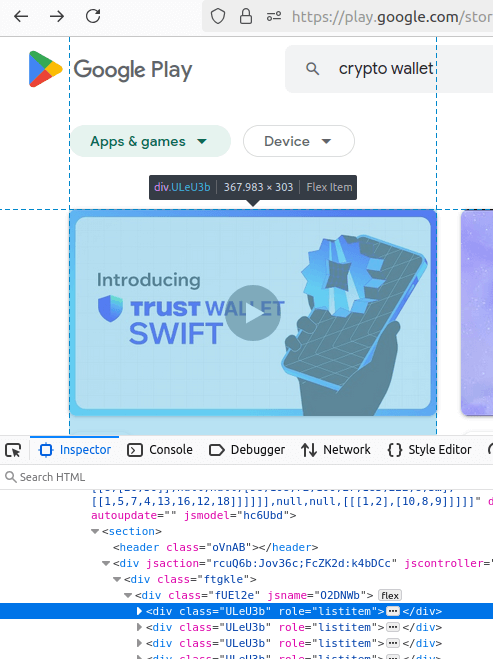The image size is (493, 659).
Task: Reload the page with the refresh icon
Action: pyautogui.click(x=93, y=17)
